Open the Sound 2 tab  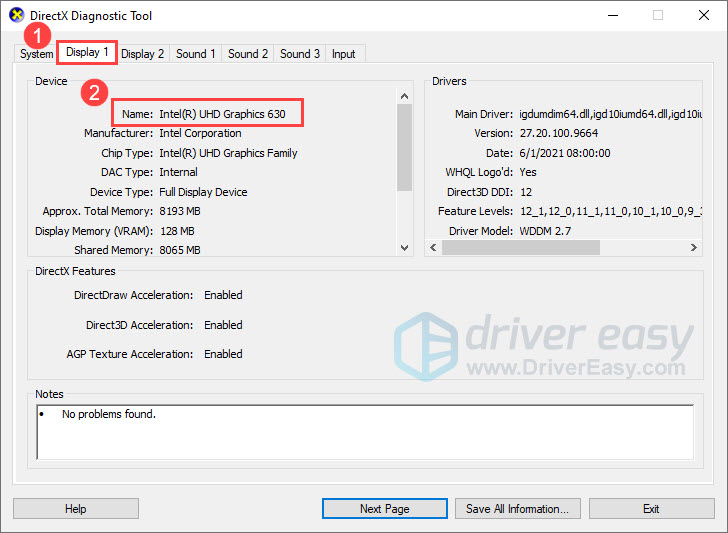coord(247,54)
